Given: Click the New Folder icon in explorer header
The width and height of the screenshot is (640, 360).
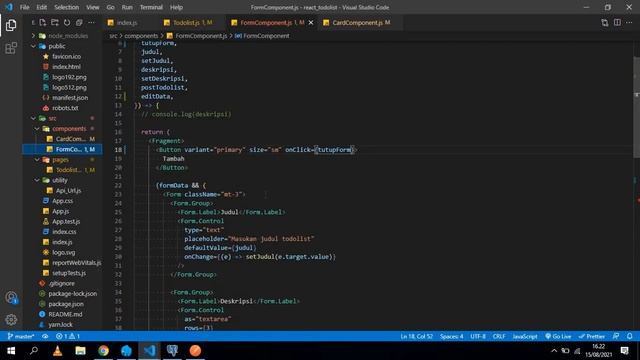Looking at the screenshot, I should pos(55,23).
